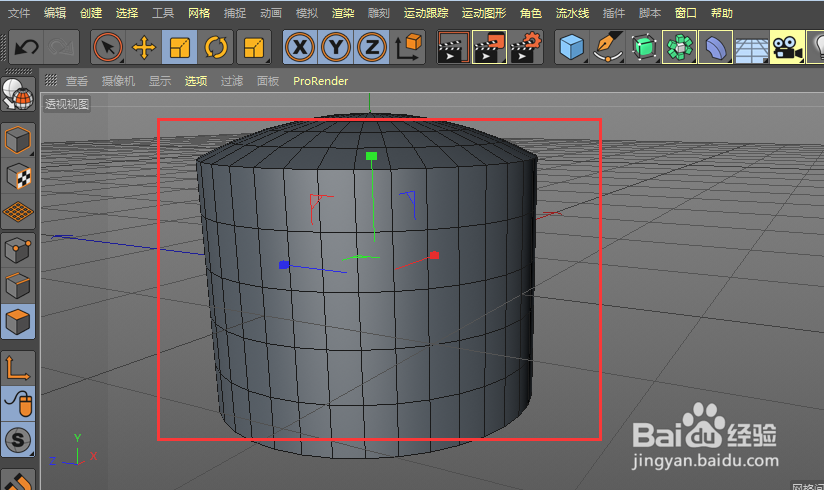
Task: Click the Camera object icon
Action: click(x=789, y=47)
